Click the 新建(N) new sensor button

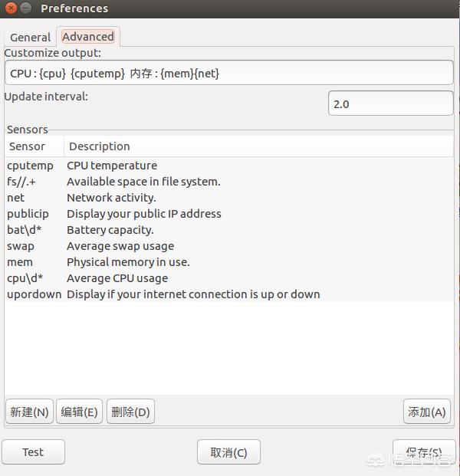[29, 412]
